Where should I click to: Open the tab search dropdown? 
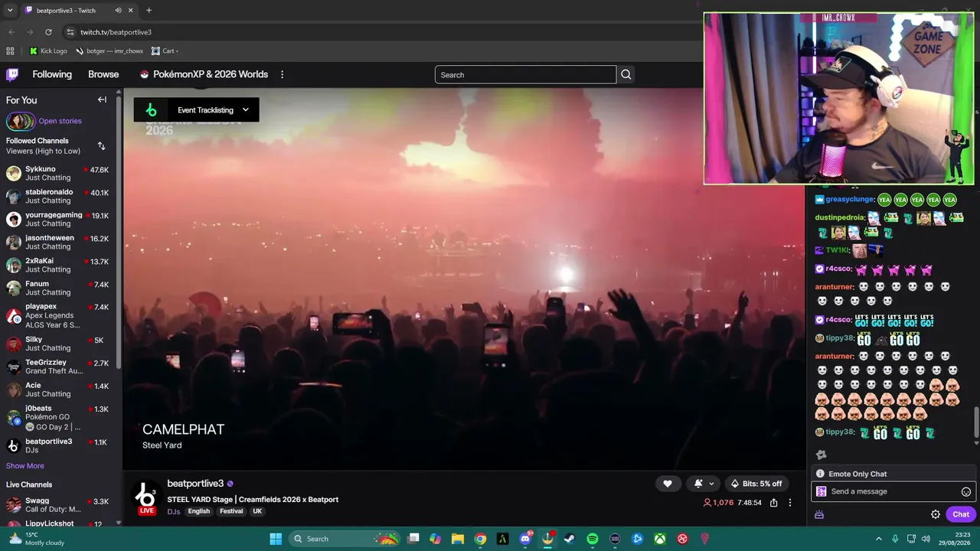point(10,11)
